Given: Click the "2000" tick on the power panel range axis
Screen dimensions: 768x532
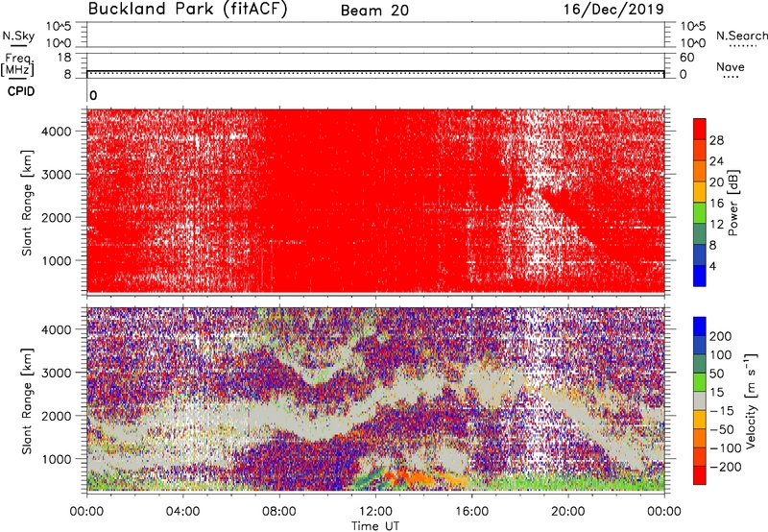Looking at the screenshot, I should pyautogui.click(x=57, y=217).
